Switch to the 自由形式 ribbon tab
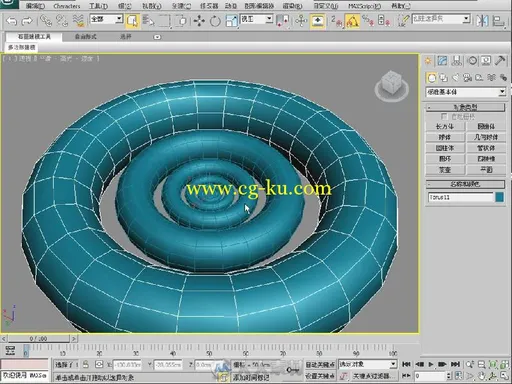 [x=86, y=37]
